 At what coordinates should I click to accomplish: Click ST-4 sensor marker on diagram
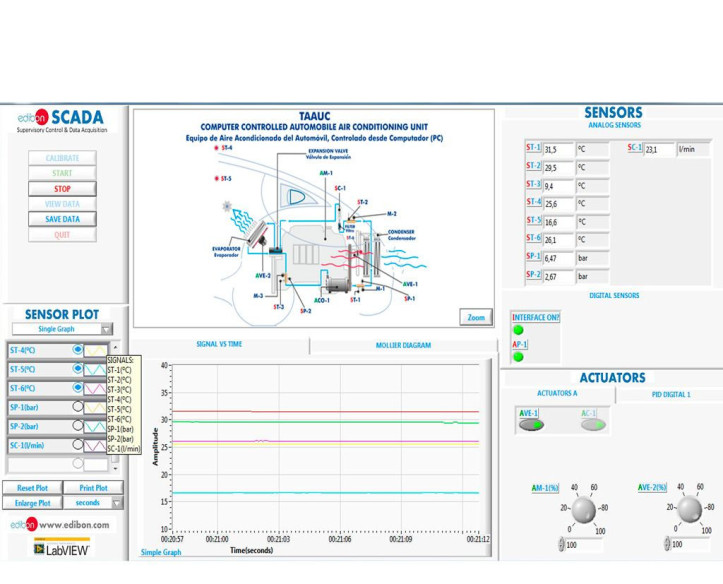pyautogui.click(x=216, y=148)
